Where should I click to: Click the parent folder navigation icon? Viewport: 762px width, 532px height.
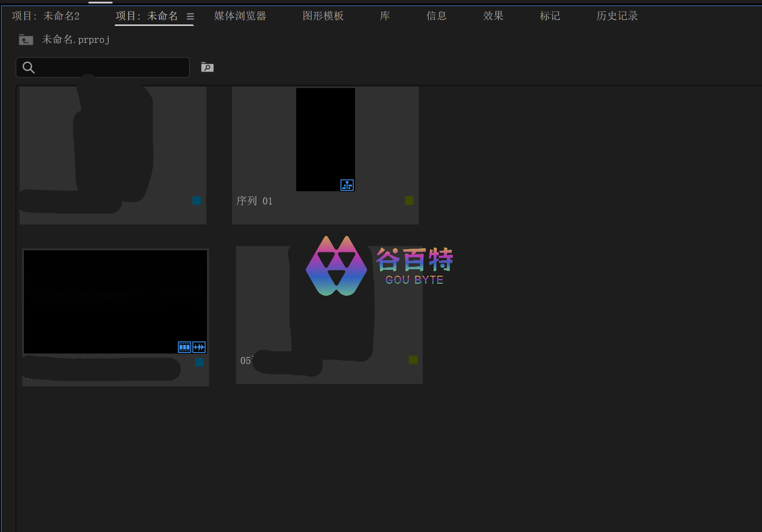point(26,40)
